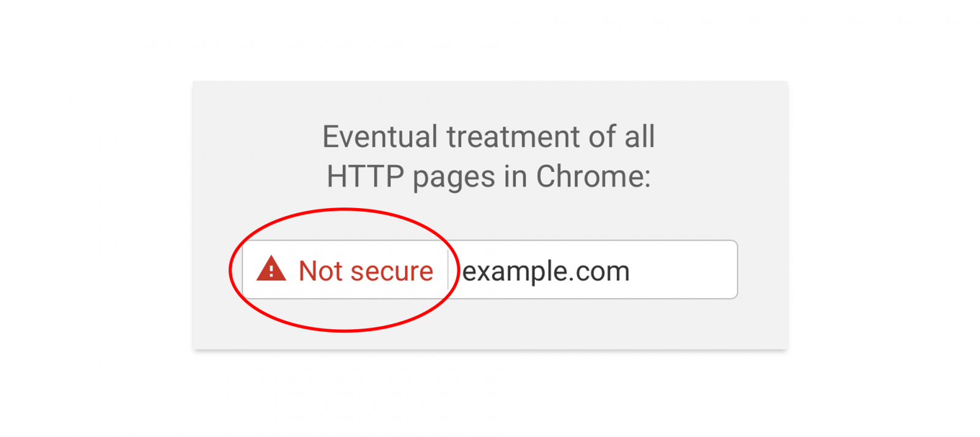Click the word "Eventual" in the heading
Image resolution: width=980 pixels, height=437 pixels.
(380, 136)
